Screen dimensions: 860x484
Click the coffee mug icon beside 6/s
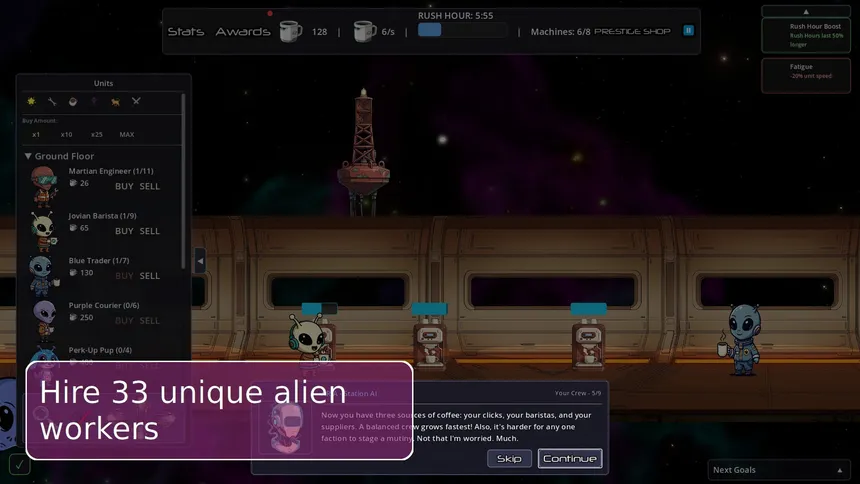coord(364,31)
